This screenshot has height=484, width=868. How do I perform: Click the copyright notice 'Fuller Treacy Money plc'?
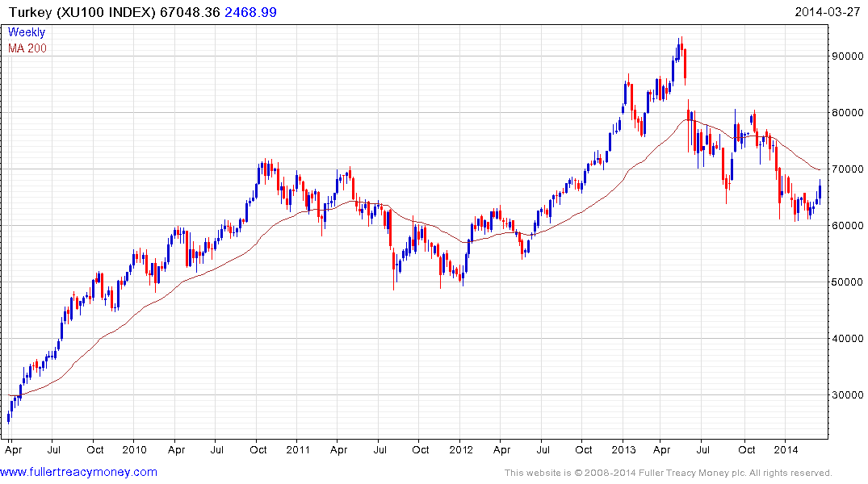692,473
